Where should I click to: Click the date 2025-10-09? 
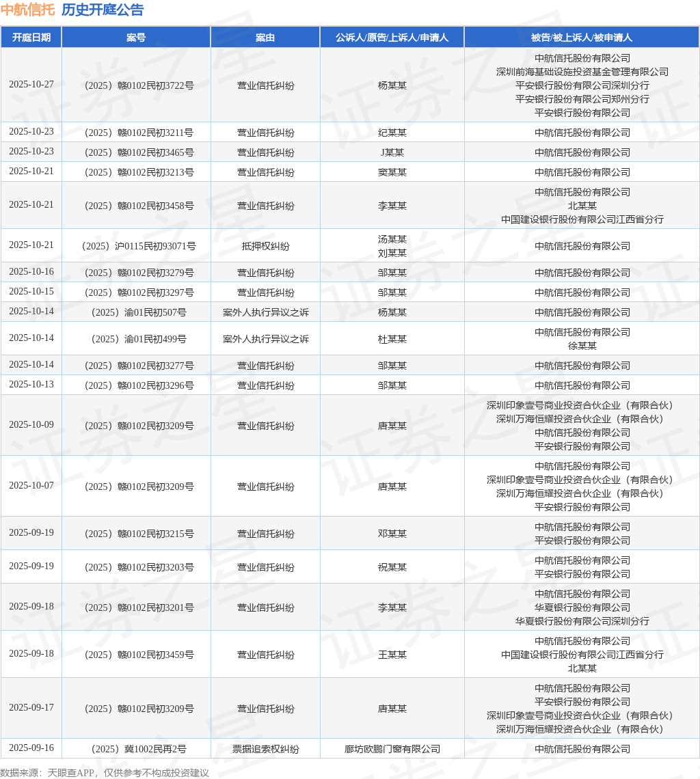click(x=31, y=425)
